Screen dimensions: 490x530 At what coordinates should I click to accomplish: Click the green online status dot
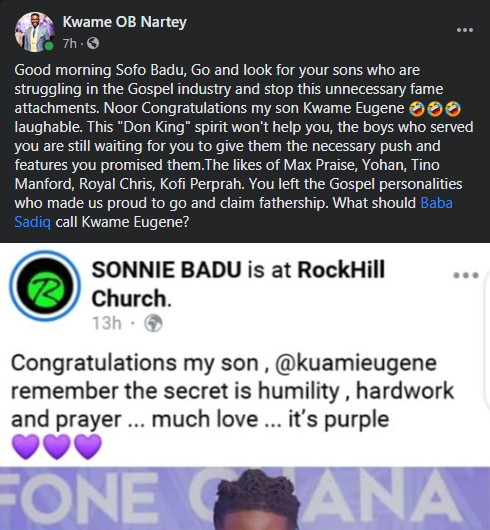[49, 46]
